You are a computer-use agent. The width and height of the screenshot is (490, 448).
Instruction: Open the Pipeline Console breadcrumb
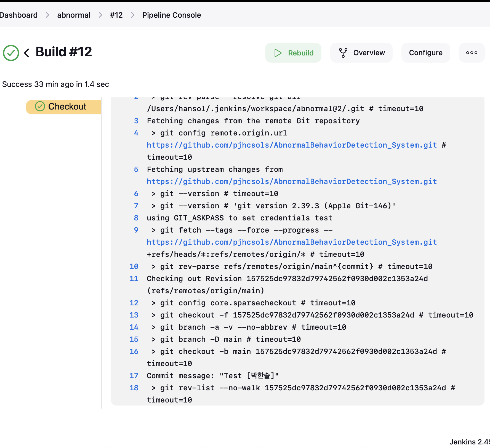(x=172, y=15)
